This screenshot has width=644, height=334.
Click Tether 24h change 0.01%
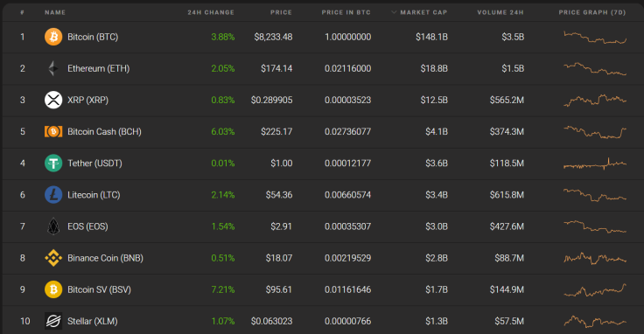pyautogui.click(x=223, y=164)
